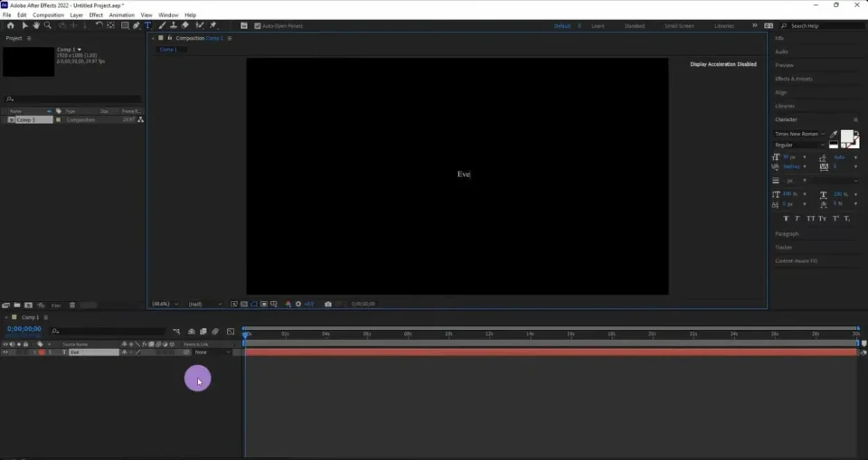This screenshot has height=460, width=868.
Task: Select the Hand tool in toolbar
Action: (x=36, y=25)
